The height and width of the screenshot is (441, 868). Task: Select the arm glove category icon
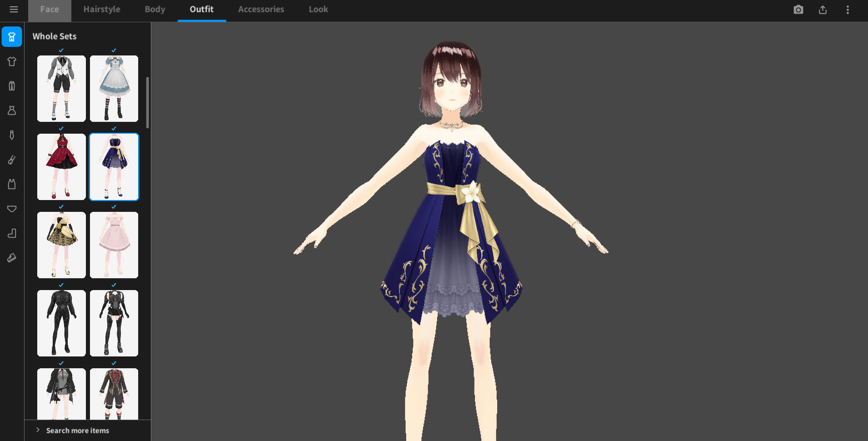tap(12, 160)
